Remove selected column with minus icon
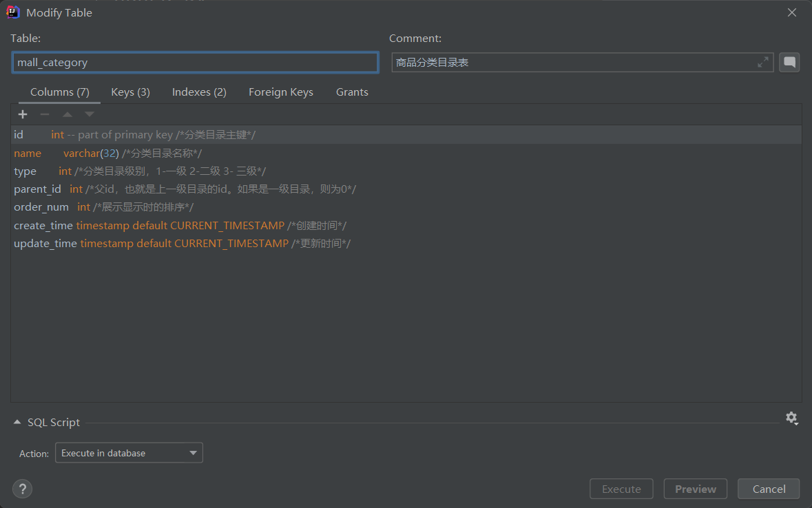Screen dimensions: 812x508 pos(45,114)
